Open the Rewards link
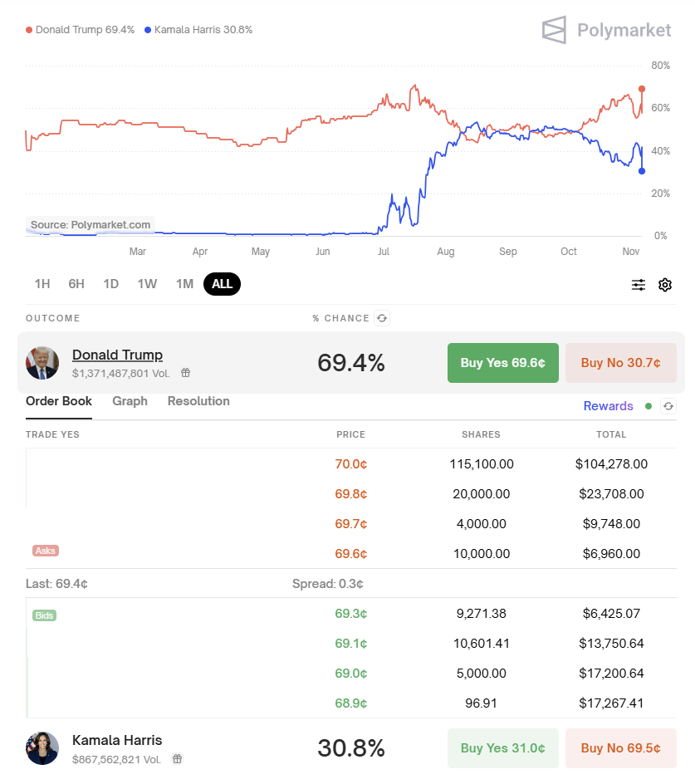The width and height of the screenshot is (695, 784). [x=608, y=406]
